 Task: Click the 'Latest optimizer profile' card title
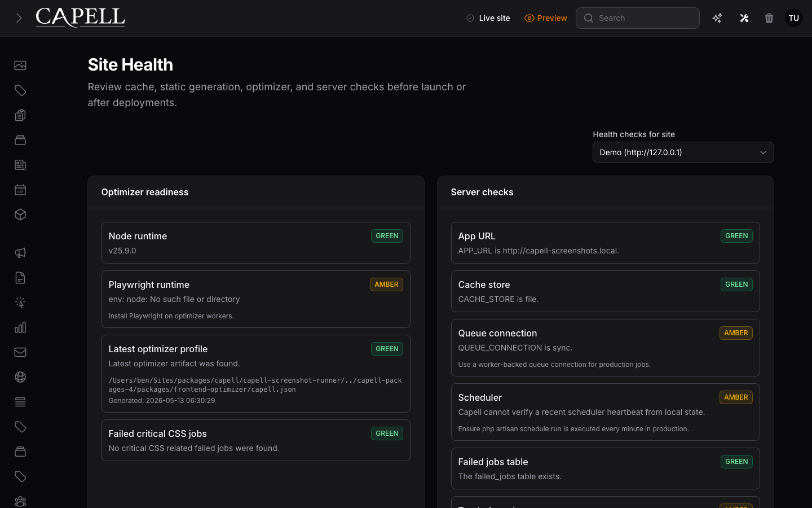(158, 349)
